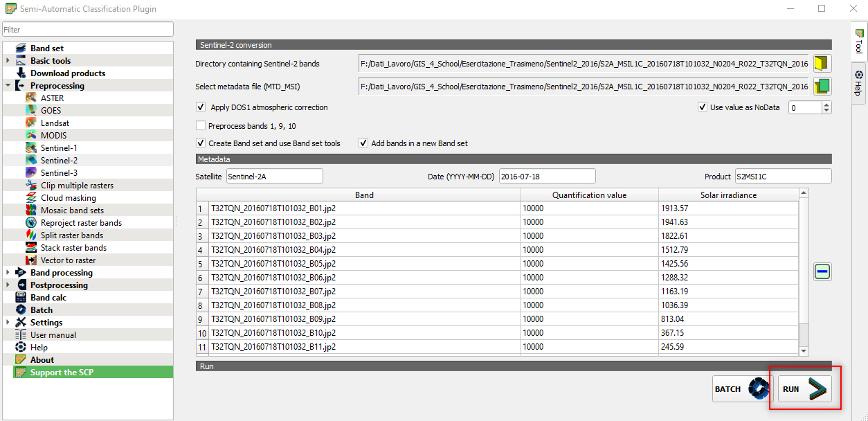Toggle Use value as NoData checkbox
The width and height of the screenshot is (868, 421).
point(703,107)
